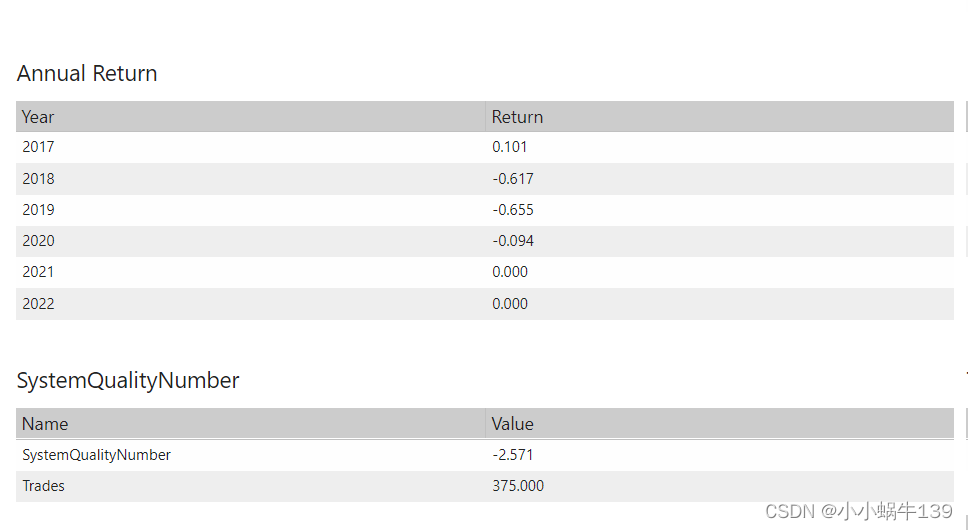
Task: Select the Year column header
Action: point(38,117)
